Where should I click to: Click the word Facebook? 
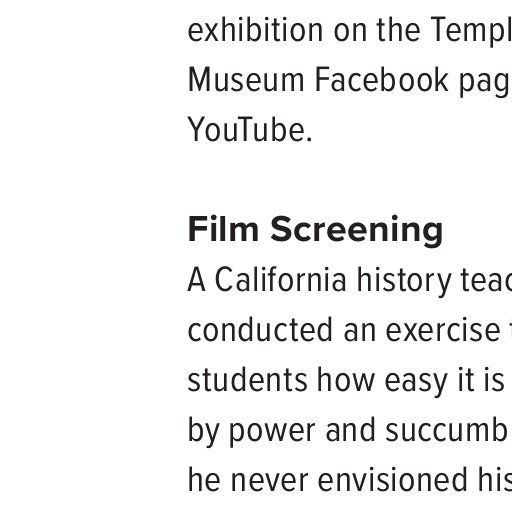[x=382, y=80]
